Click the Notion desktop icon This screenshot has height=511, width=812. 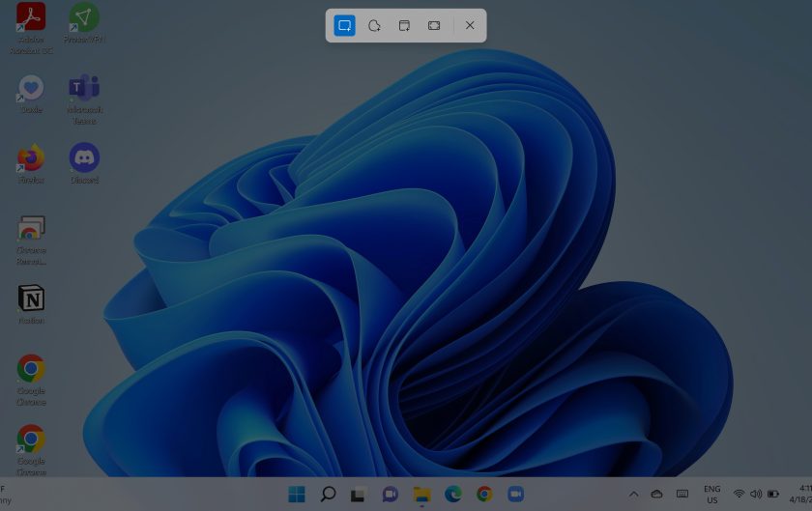[31, 299]
